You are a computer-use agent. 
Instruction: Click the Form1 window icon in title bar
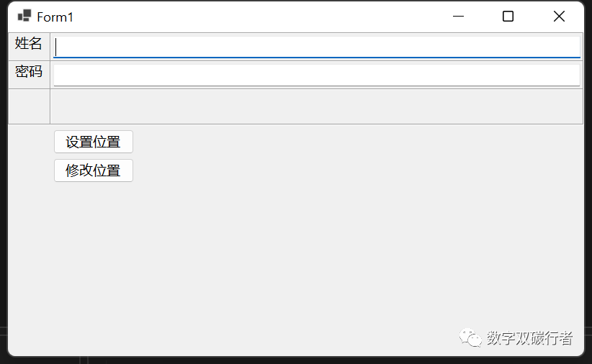tap(24, 16)
